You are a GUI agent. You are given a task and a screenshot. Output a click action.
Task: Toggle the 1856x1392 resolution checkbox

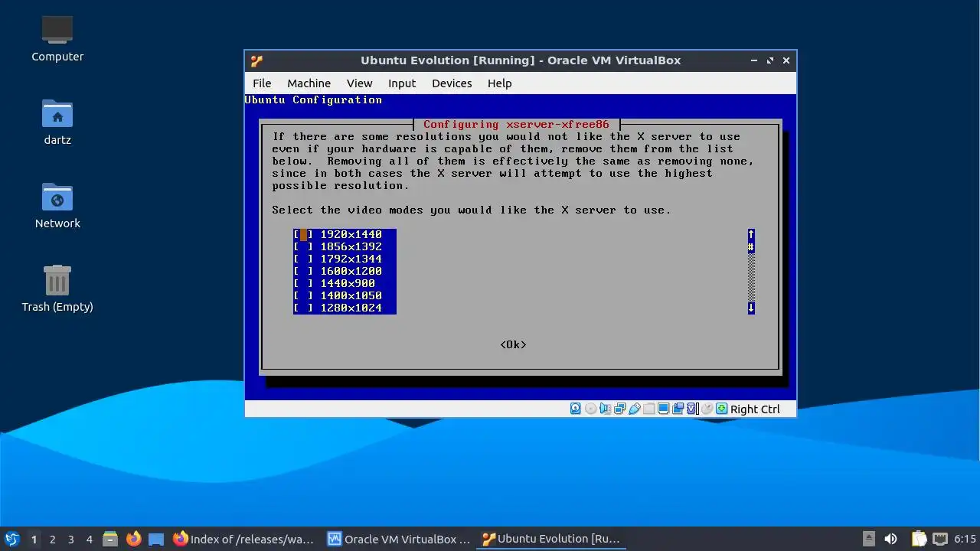point(303,246)
